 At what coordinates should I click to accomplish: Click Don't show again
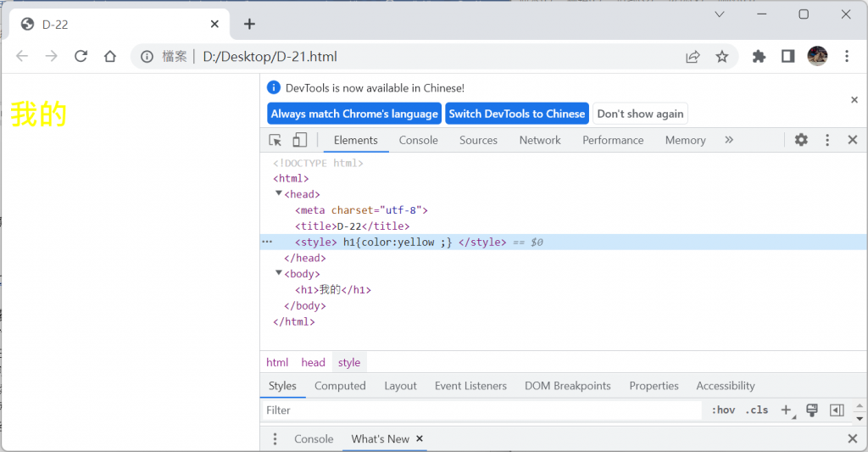(640, 114)
